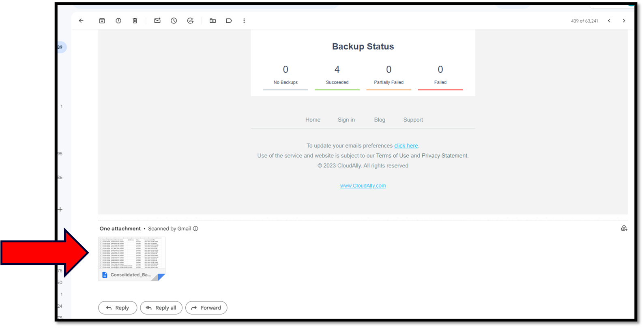The image size is (644, 328).
Task: Snooze this email using the clock icon
Action: point(174,21)
